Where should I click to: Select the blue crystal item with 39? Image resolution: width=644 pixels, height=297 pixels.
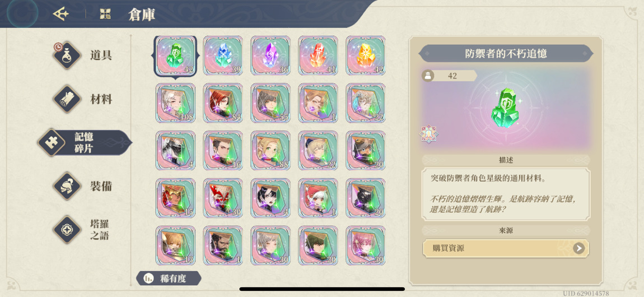click(x=223, y=55)
